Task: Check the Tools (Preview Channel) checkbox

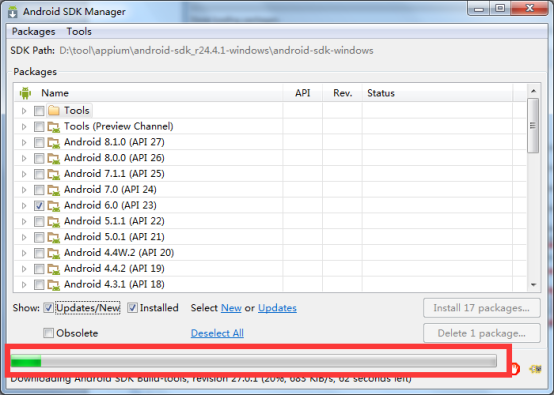Action: tap(39, 127)
